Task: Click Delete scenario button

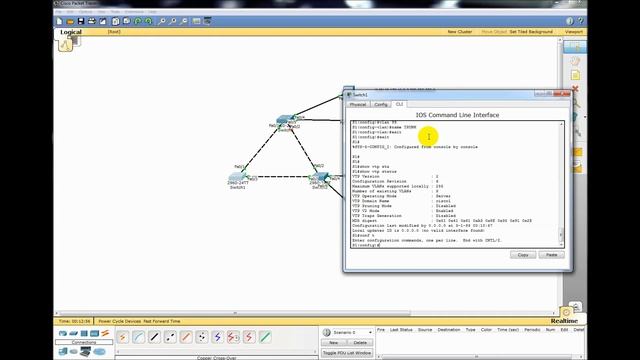Action: pos(360,342)
